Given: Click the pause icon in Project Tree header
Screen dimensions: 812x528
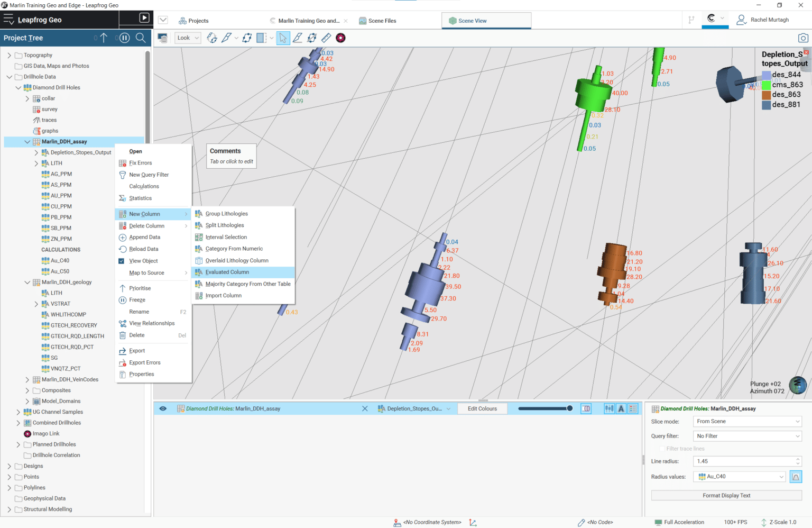Looking at the screenshot, I should 124,38.
